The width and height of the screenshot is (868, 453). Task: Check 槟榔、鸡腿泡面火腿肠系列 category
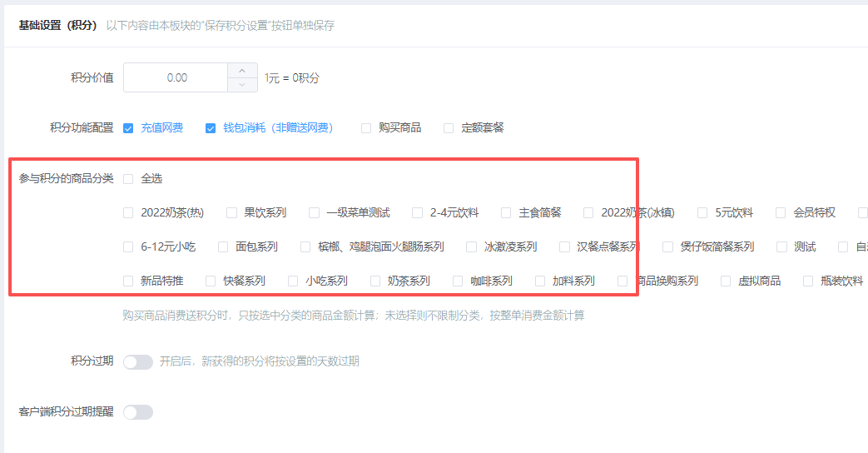[x=305, y=247]
